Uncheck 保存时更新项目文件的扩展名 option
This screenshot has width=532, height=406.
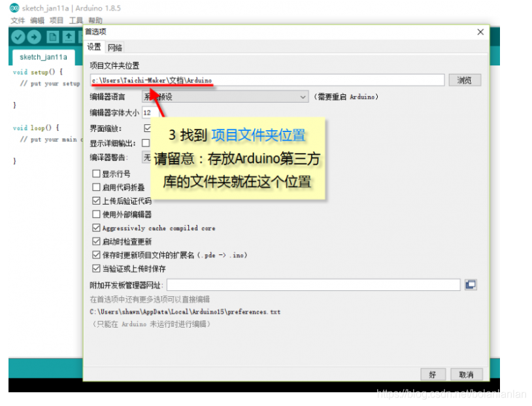point(96,255)
